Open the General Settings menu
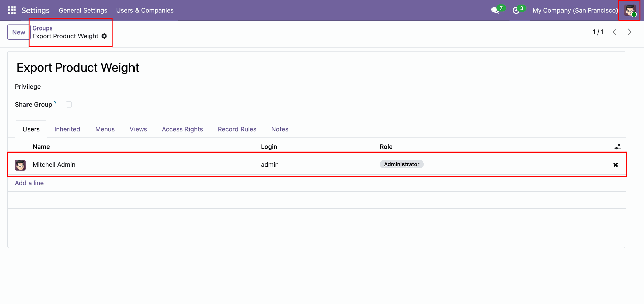The height and width of the screenshot is (304, 644). click(83, 10)
